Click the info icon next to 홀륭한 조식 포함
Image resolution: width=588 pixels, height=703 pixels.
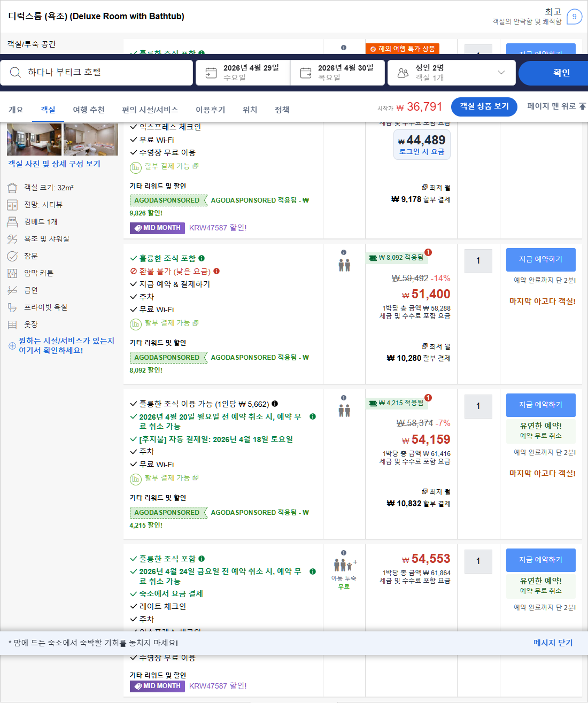tap(202, 258)
